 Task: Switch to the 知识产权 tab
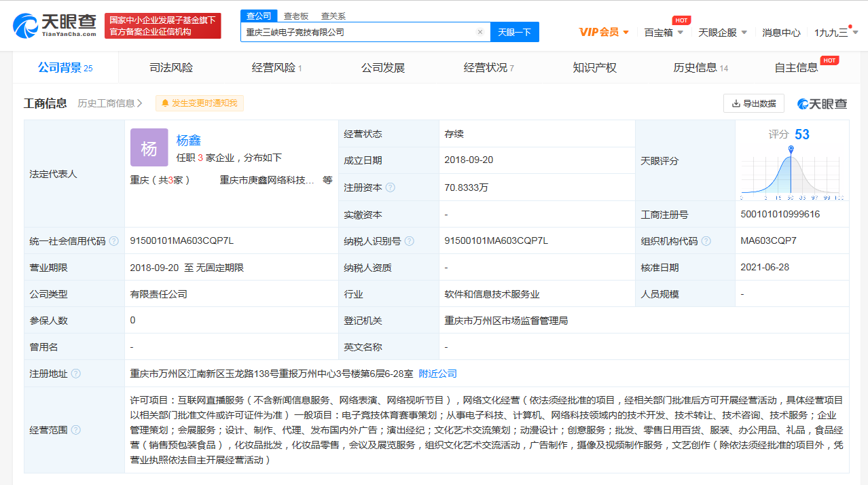[594, 67]
